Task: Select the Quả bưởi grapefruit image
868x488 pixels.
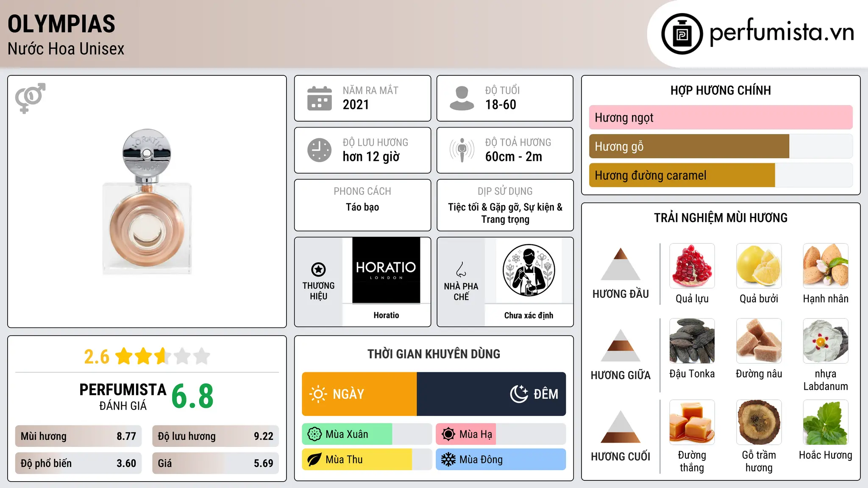Action: 759,266
